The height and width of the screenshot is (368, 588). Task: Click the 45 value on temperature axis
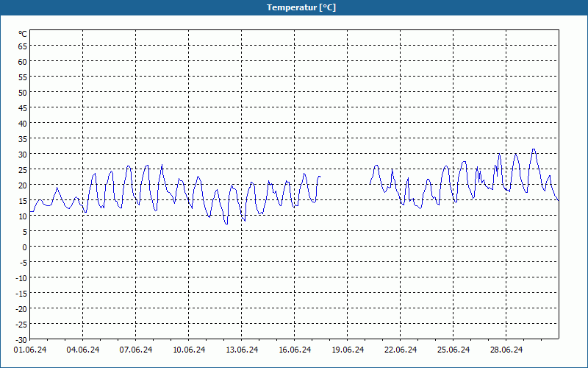(23, 108)
